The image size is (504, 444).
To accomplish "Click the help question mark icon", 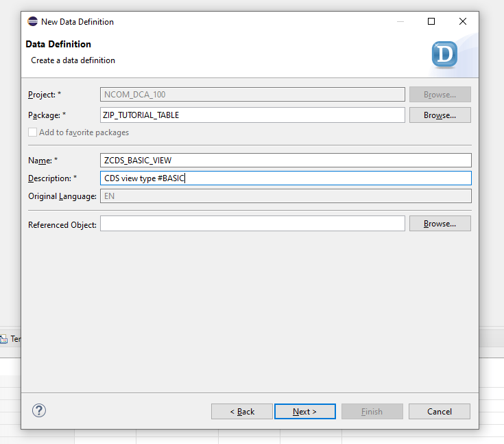I will (38, 410).
